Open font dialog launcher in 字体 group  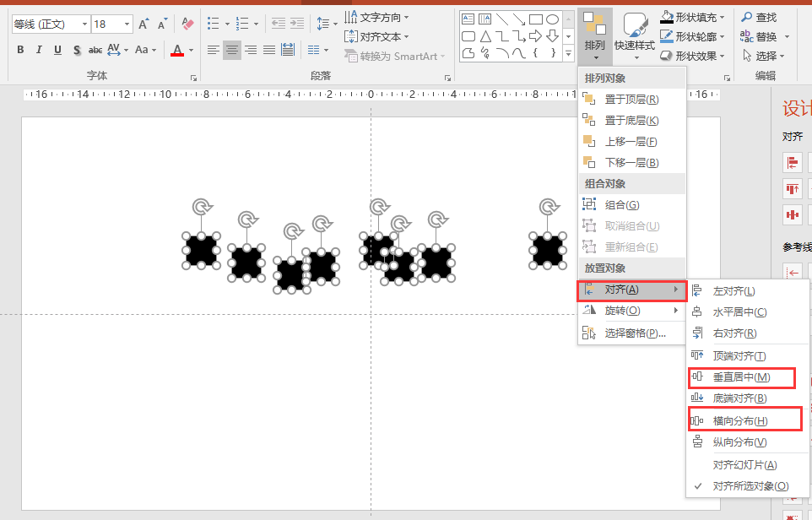[193, 79]
